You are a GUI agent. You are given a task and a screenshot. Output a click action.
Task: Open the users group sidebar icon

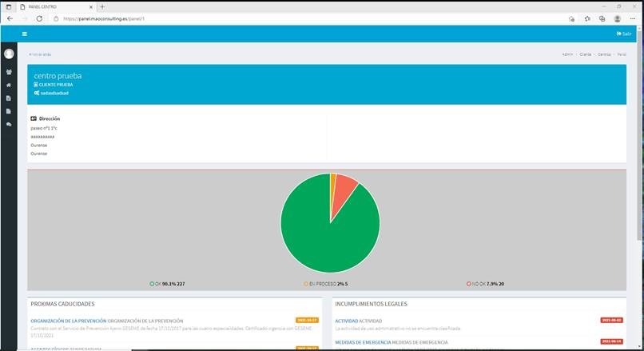point(9,72)
